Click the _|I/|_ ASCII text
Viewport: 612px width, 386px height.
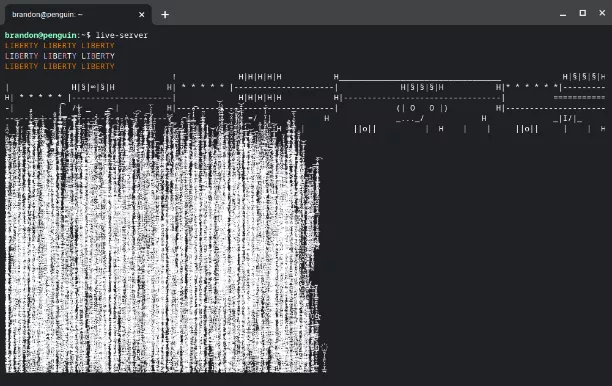click(x=568, y=119)
